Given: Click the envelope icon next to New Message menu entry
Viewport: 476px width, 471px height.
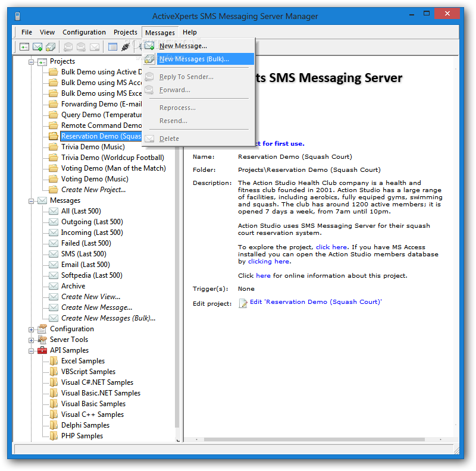Looking at the screenshot, I should [x=149, y=46].
